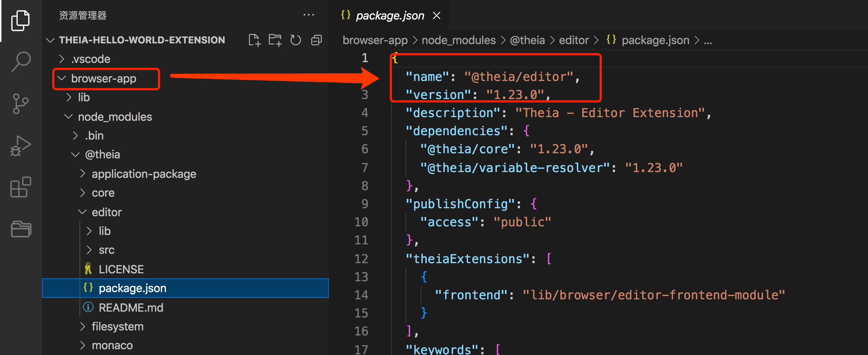Expand the application-package folder

pyautogui.click(x=82, y=174)
